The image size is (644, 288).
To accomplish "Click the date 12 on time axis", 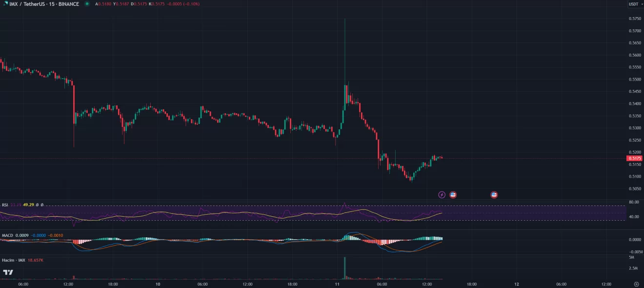I will pos(517,284).
